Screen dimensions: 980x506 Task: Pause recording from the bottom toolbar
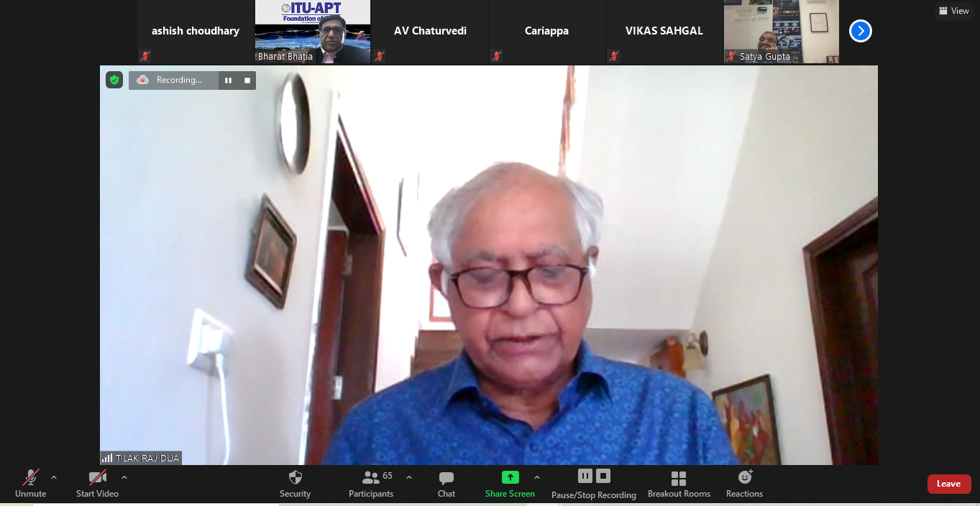pos(585,476)
